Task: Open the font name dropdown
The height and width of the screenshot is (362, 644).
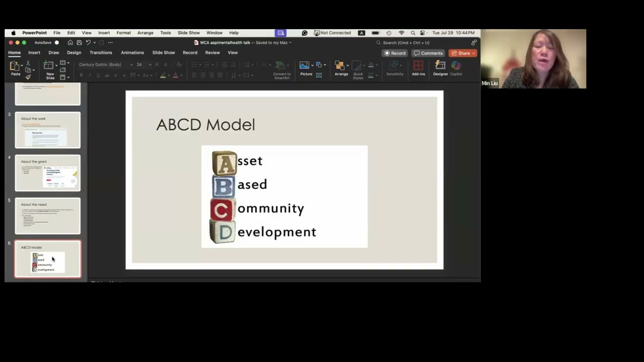Action: 131,64
